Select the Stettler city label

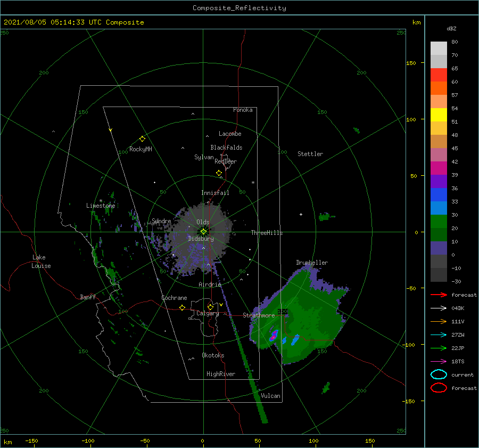(310, 154)
